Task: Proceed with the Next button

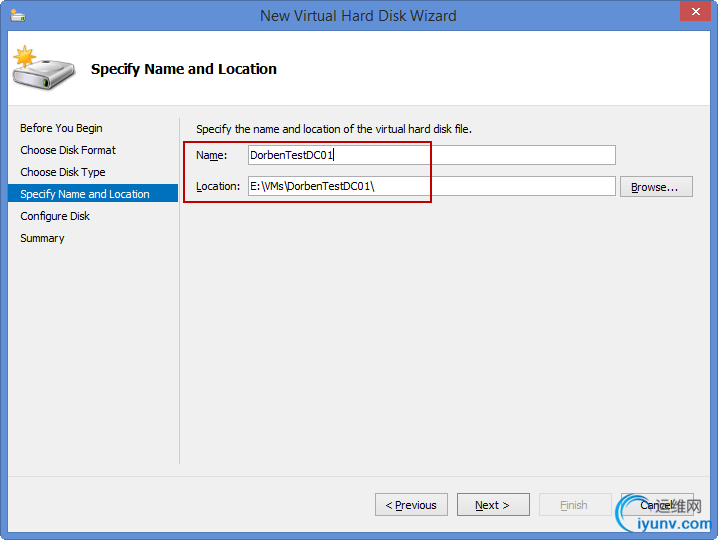Action: click(x=493, y=505)
